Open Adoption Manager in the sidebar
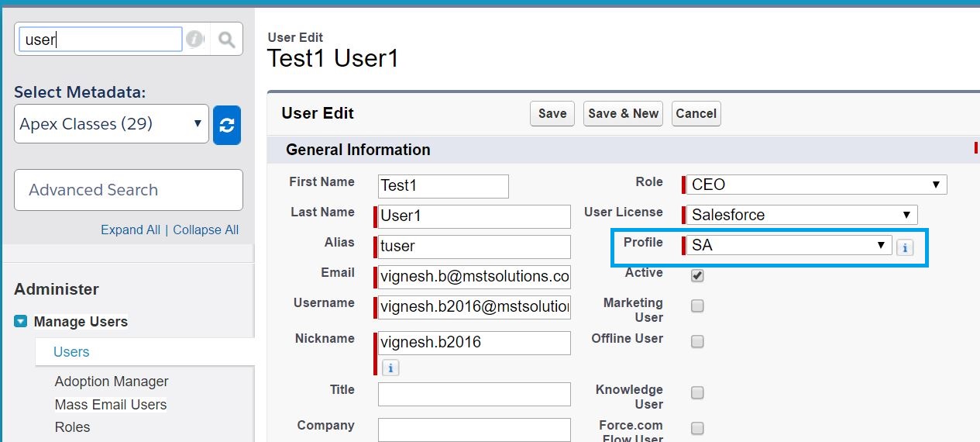This screenshot has height=442, width=980. tap(112, 382)
